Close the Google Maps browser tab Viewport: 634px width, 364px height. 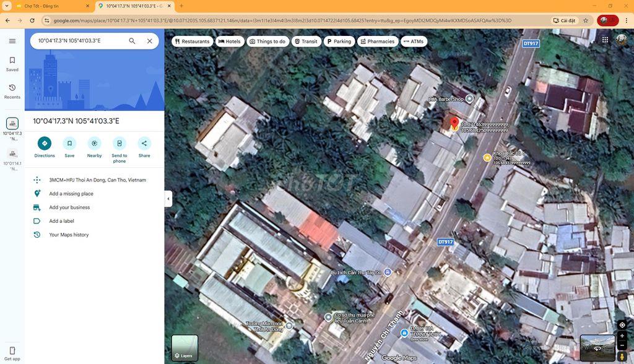click(x=170, y=6)
